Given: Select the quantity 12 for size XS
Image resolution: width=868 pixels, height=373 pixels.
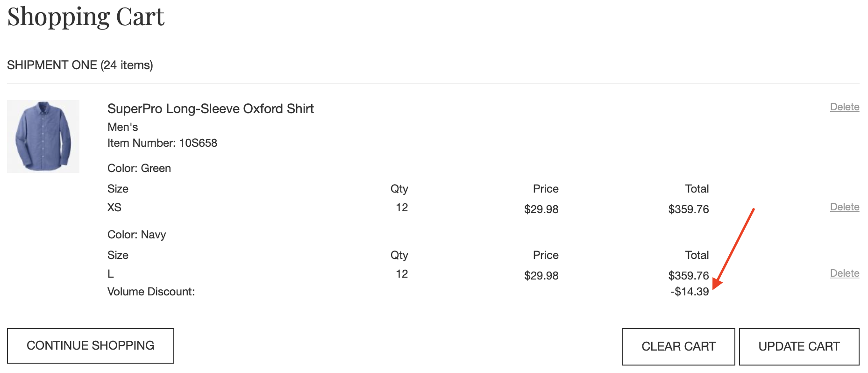Looking at the screenshot, I should (402, 208).
